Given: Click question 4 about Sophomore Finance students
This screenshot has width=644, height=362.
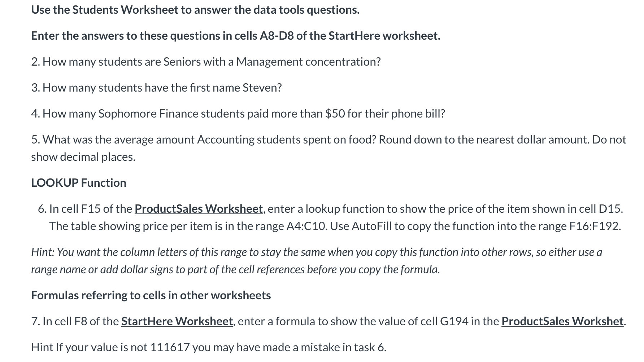Looking at the screenshot, I should (x=238, y=114).
